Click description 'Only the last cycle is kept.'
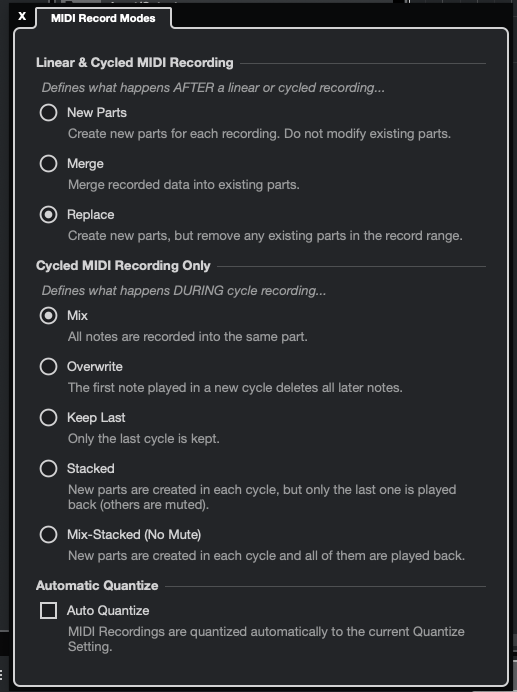 click(143, 439)
